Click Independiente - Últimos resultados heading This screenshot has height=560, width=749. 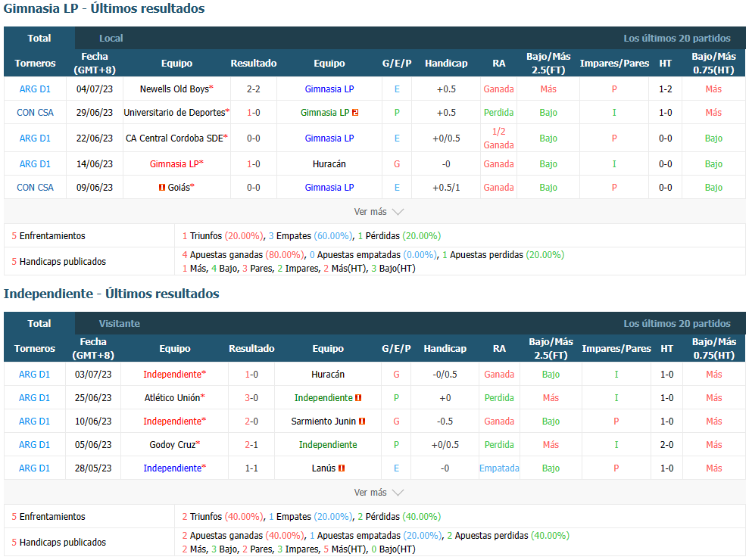(111, 294)
